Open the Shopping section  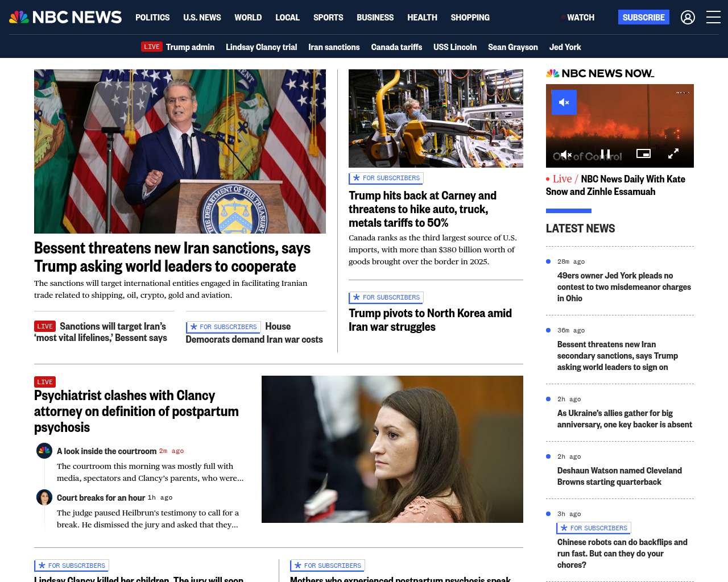point(470,18)
